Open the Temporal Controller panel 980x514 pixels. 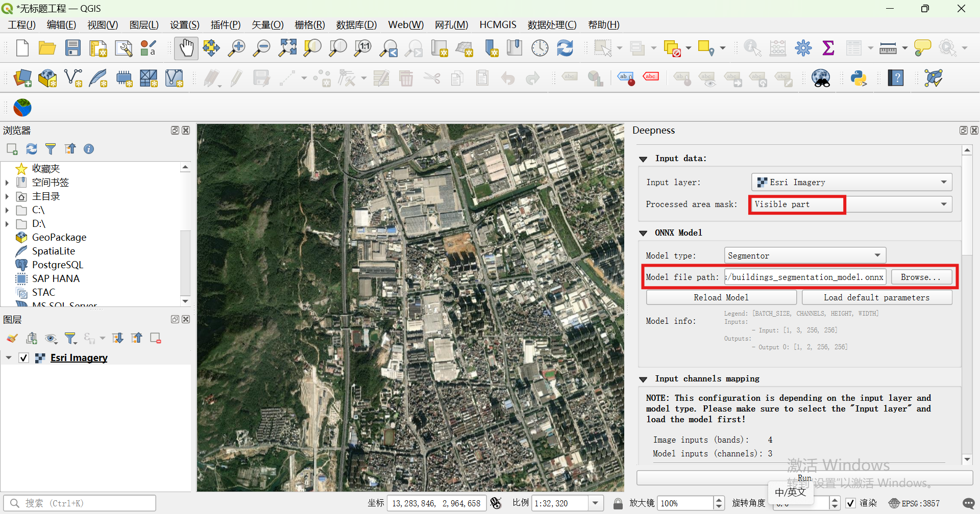[540, 47]
